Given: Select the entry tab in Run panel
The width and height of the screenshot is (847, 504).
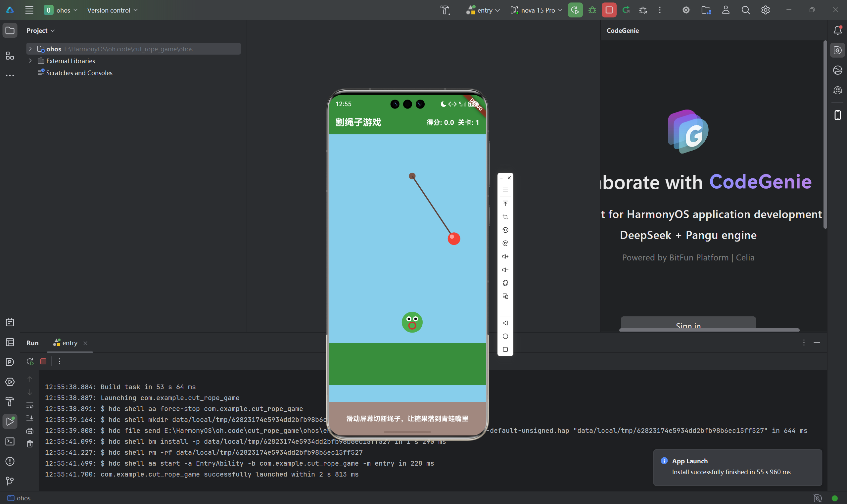Looking at the screenshot, I should coord(69,343).
